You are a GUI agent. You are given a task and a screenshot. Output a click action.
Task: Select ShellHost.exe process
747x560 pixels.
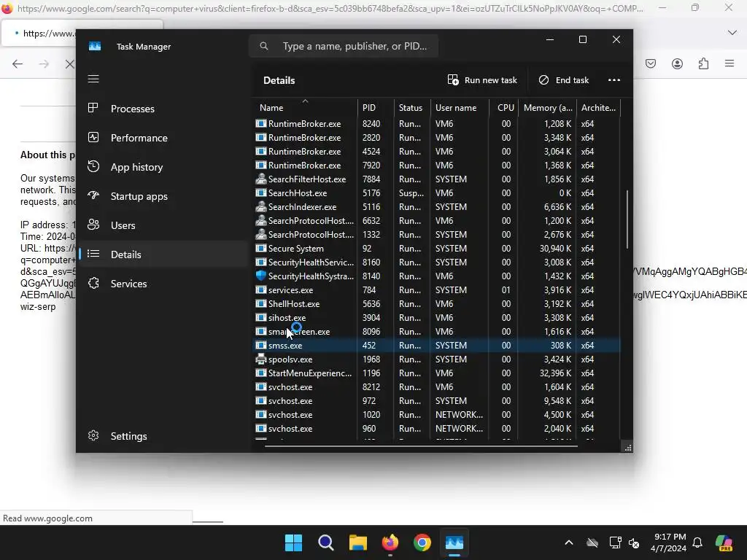436,303
